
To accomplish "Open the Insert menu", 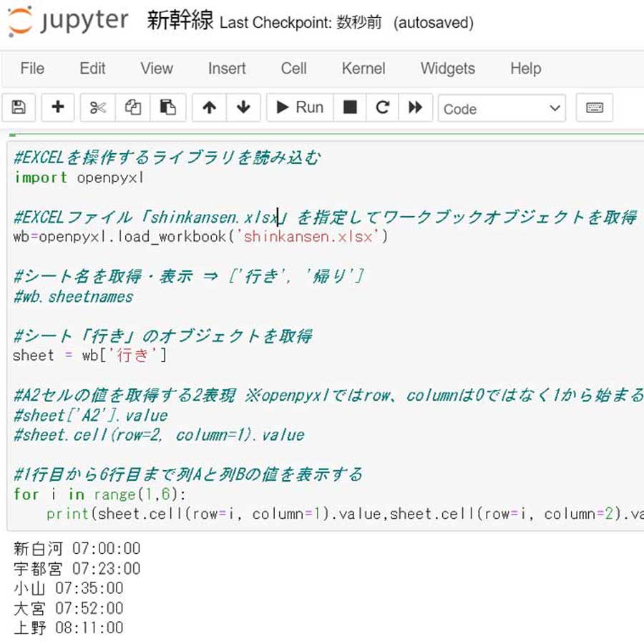I will click(x=227, y=68).
